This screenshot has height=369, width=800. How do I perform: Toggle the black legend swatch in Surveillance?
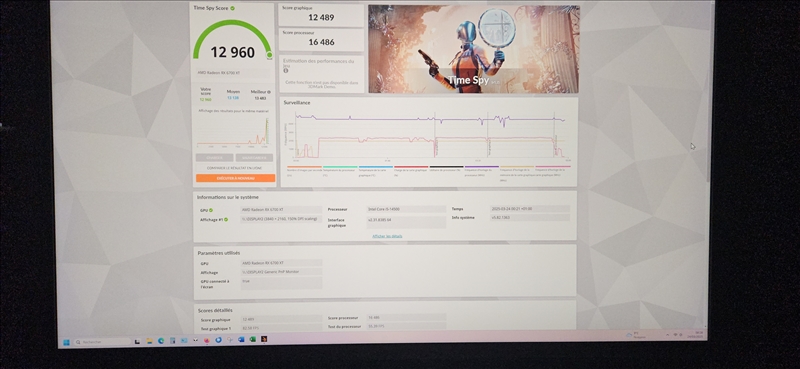pos(446,167)
